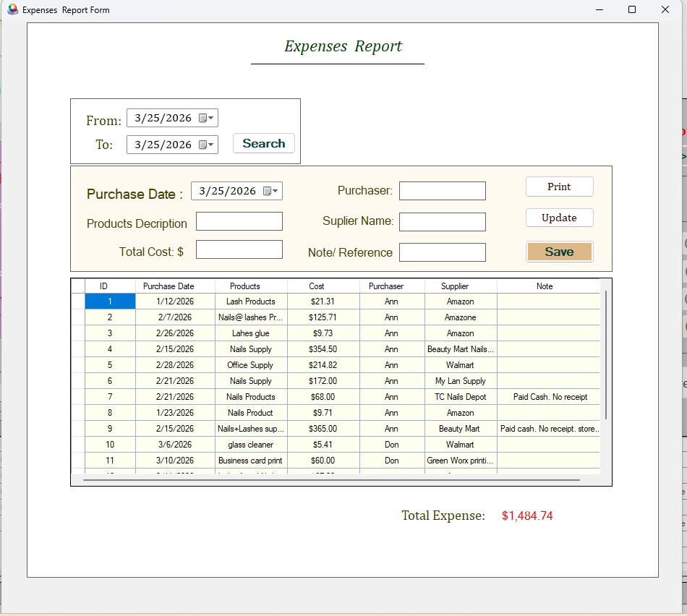Click the Note/Reference input field
The image size is (687, 616).
point(443,252)
